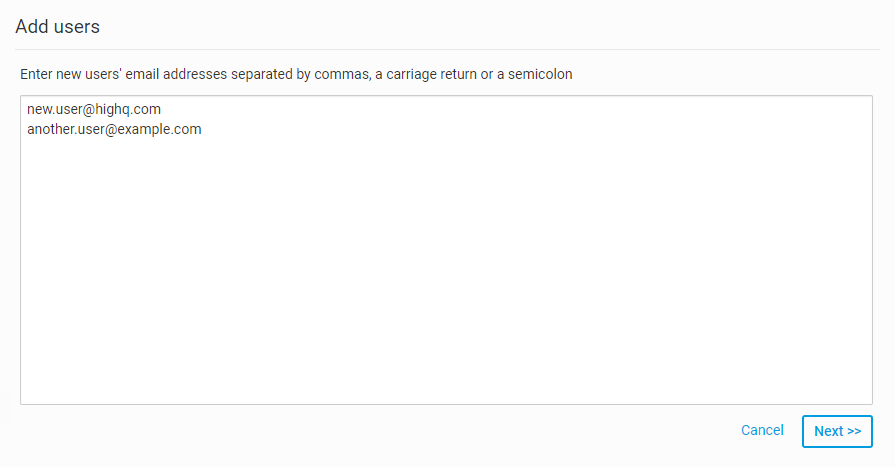Click the >> arrows on the Next button
The width and height of the screenshot is (895, 467).
(x=852, y=431)
